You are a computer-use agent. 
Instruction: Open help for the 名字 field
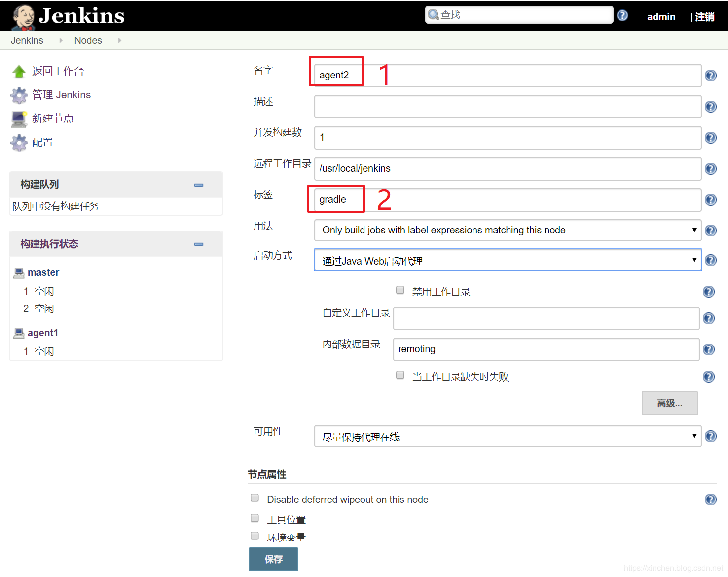711,76
